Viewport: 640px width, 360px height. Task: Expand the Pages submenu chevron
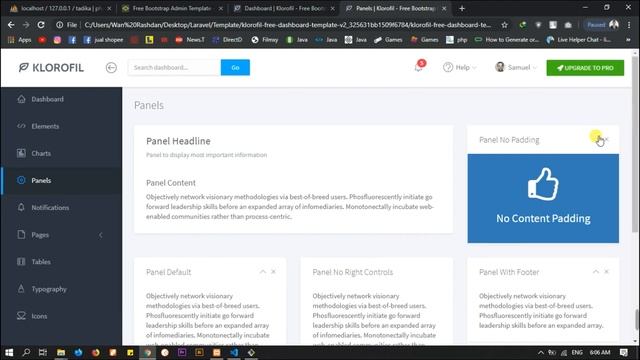tap(100, 235)
